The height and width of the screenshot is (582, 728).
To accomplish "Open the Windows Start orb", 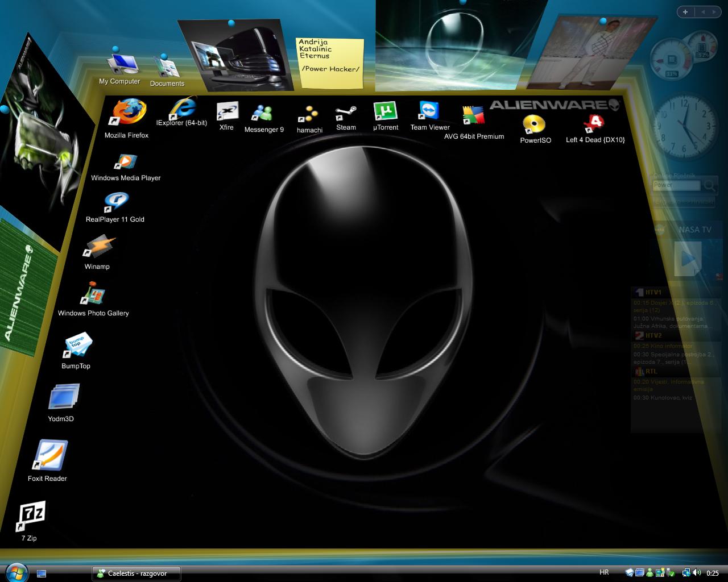I will (15, 572).
